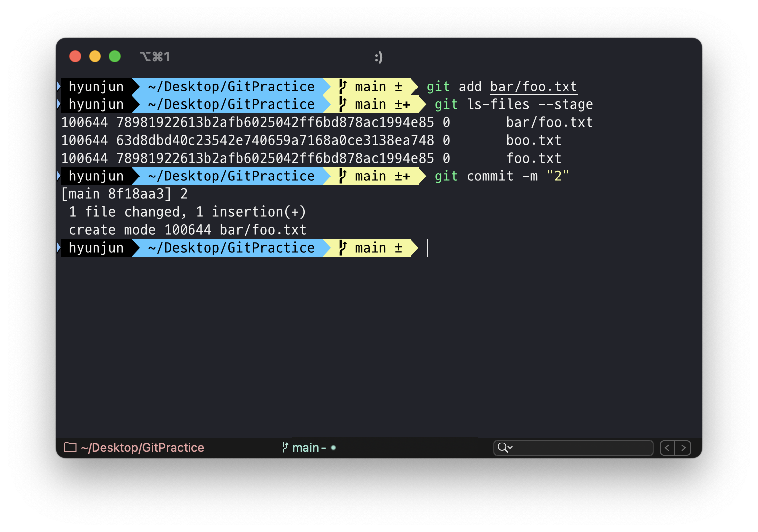Click the ':)' window title

379,57
